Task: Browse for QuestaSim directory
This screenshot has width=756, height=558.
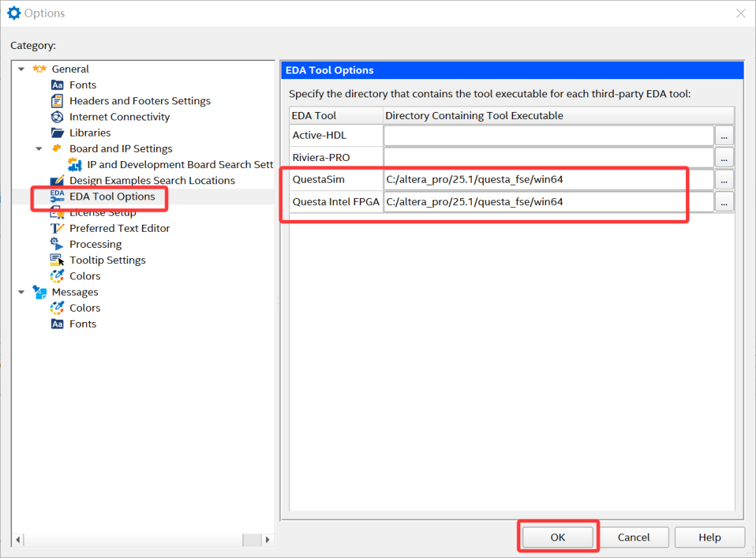Action: (724, 180)
